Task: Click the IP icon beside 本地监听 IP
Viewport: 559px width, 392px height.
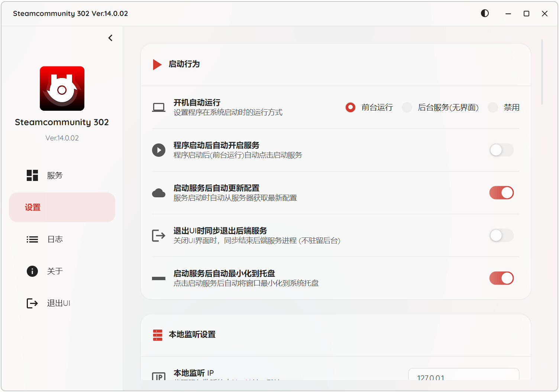Action: [x=159, y=376]
